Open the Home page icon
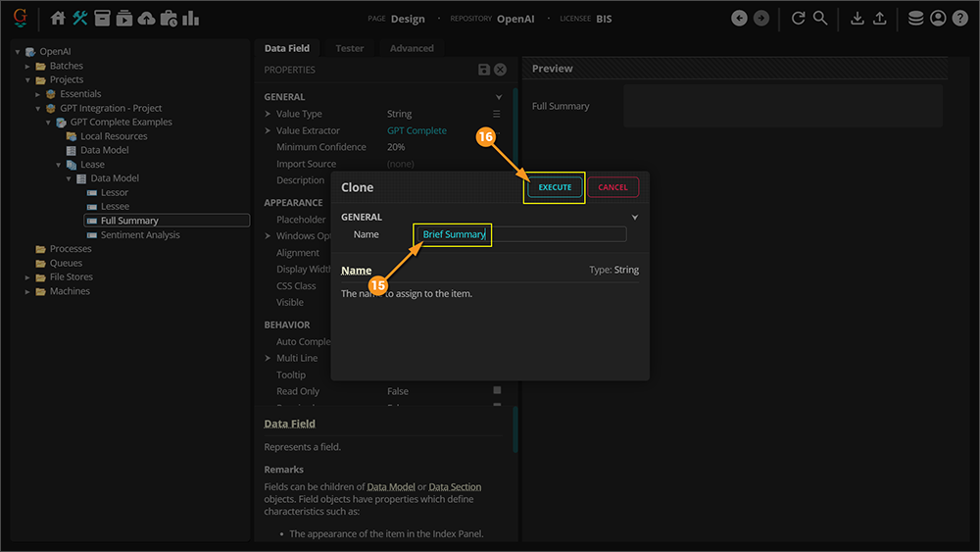 (58, 18)
